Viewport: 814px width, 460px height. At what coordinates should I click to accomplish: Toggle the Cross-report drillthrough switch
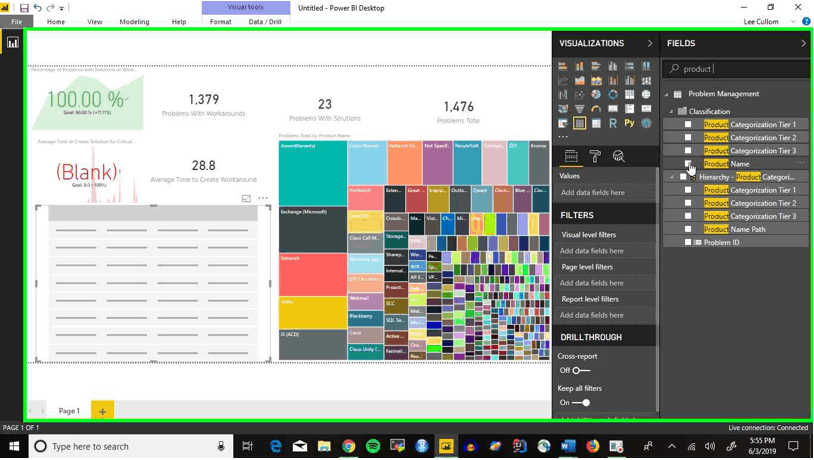(x=581, y=370)
